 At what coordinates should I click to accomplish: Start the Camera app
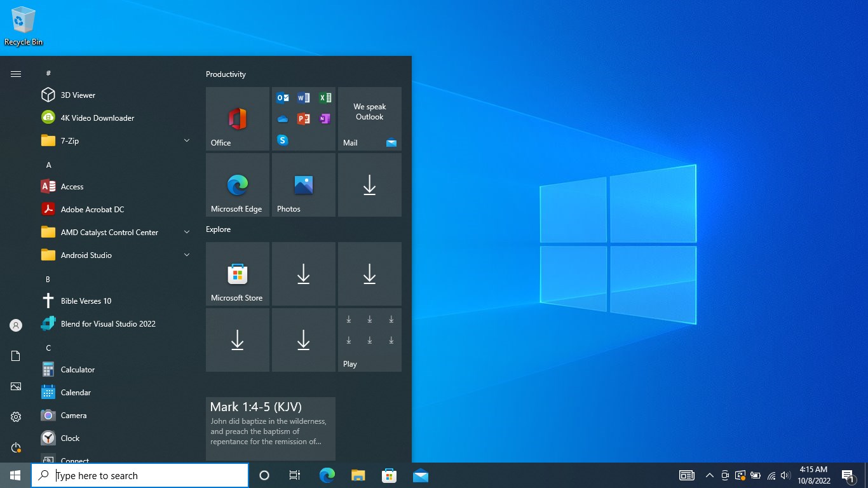tap(75, 415)
